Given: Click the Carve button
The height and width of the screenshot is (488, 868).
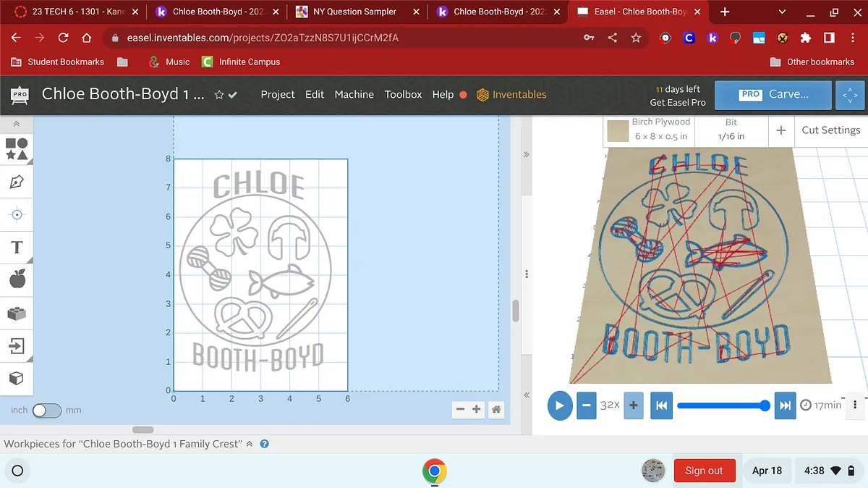Looking at the screenshot, I should click(773, 95).
